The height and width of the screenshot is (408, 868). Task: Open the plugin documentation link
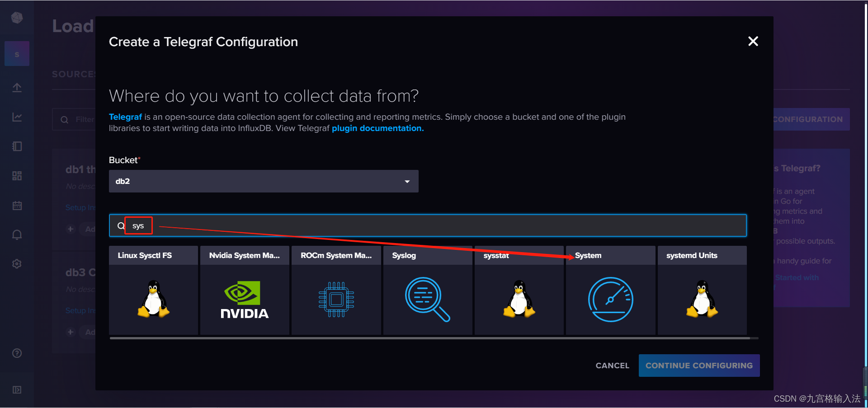click(377, 128)
